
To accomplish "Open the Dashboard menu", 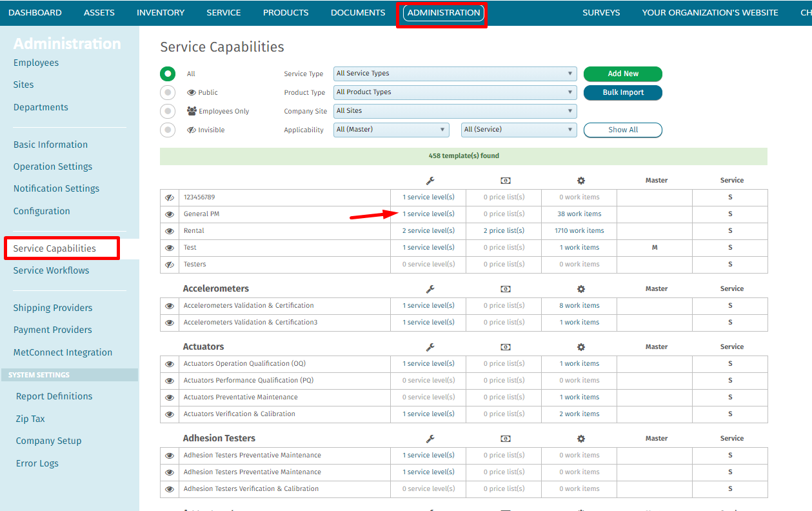I will point(35,12).
